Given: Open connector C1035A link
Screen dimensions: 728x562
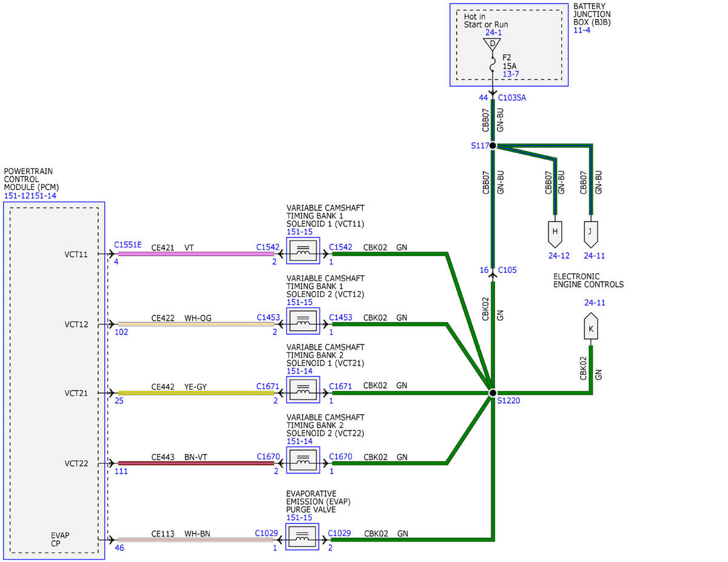Looking at the screenshot, I should point(512,97).
